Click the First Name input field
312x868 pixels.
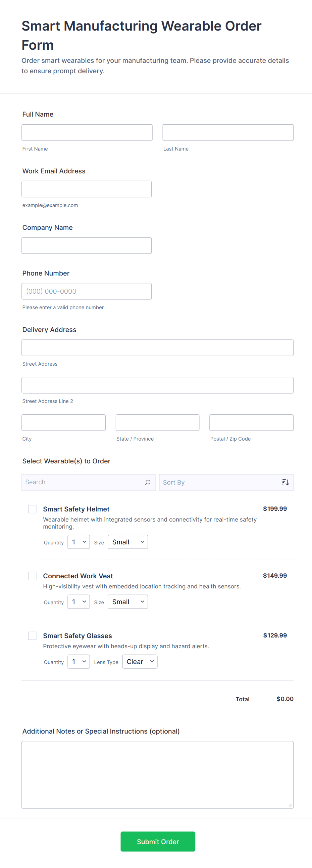87,132
